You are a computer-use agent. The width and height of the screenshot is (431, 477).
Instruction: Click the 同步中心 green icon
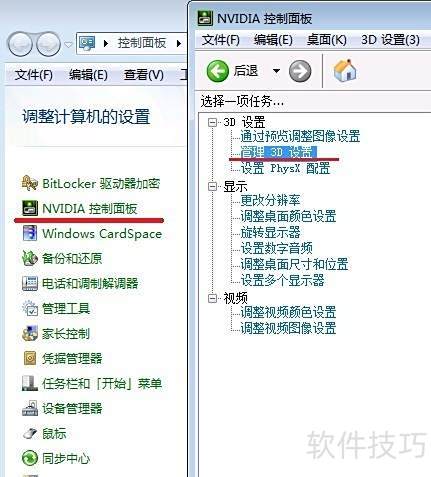pos(29,458)
